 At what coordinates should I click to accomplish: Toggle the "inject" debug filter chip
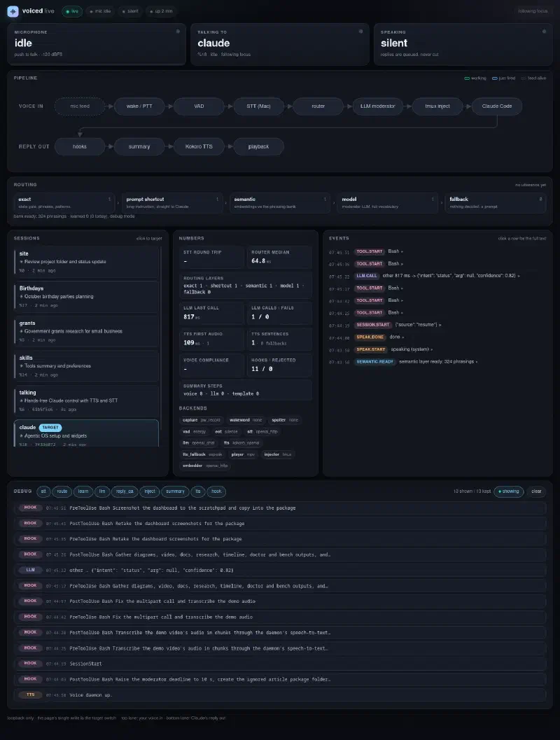(x=150, y=491)
